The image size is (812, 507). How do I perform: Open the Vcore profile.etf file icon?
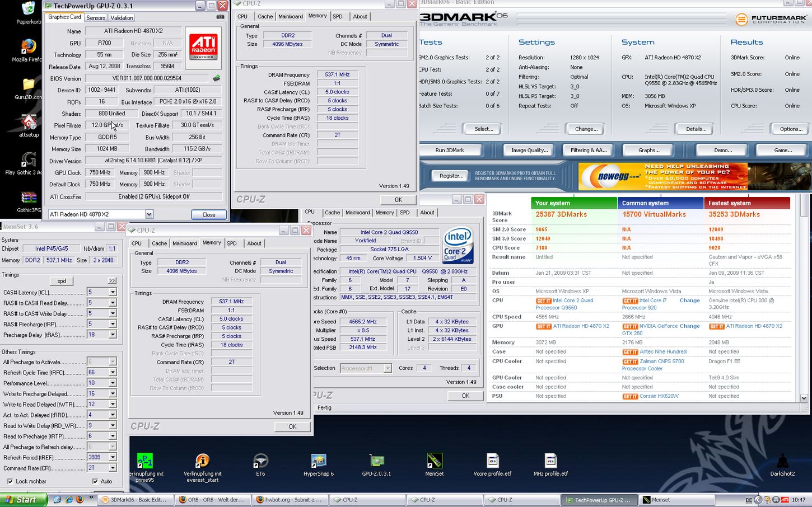tap(493, 461)
